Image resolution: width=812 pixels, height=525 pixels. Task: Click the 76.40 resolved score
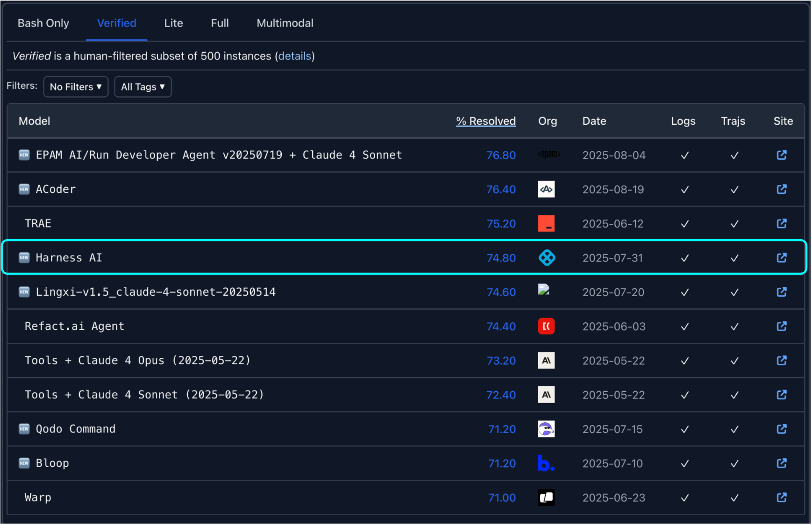[x=501, y=189]
